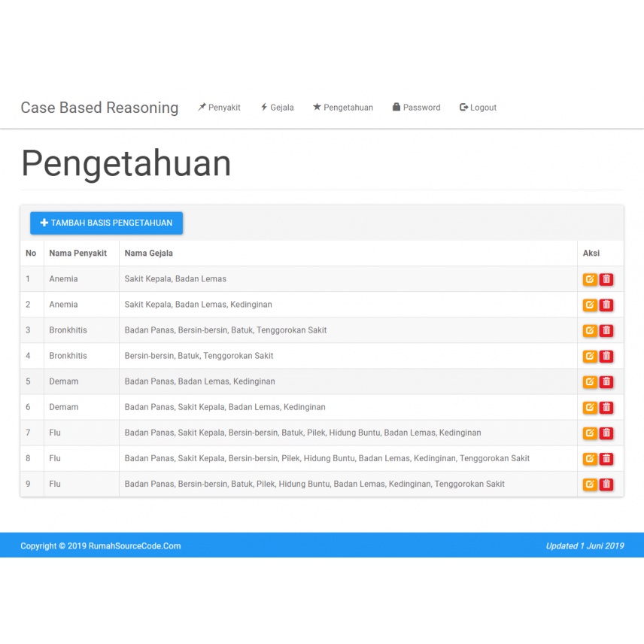This screenshot has width=644, height=644.
Task: Delete the Demam row number 6
Action: tap(606, 408)
